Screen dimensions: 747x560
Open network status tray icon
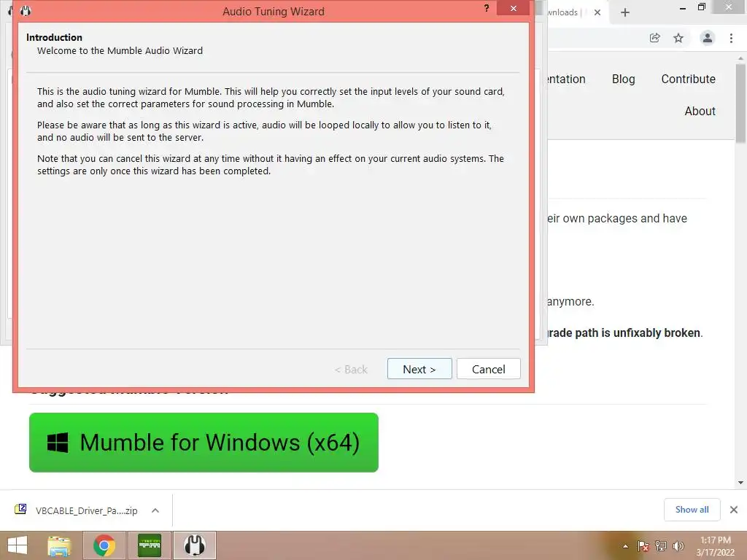pos(661,546)
